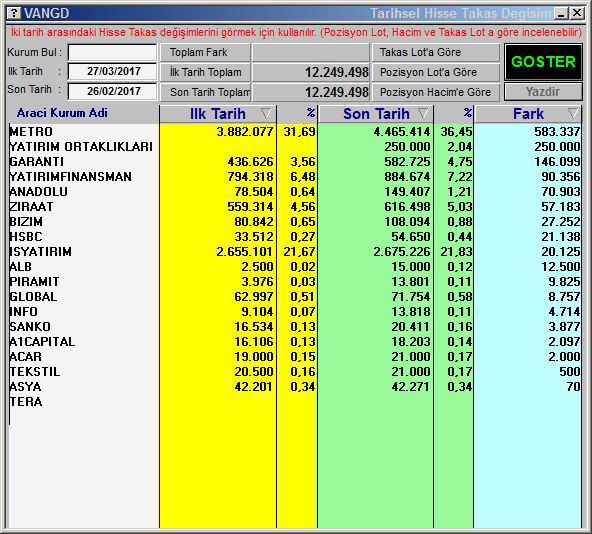Minimize the VANGD window
The height and width of the screenshot is (534, 592).
[x=561, y=14]
